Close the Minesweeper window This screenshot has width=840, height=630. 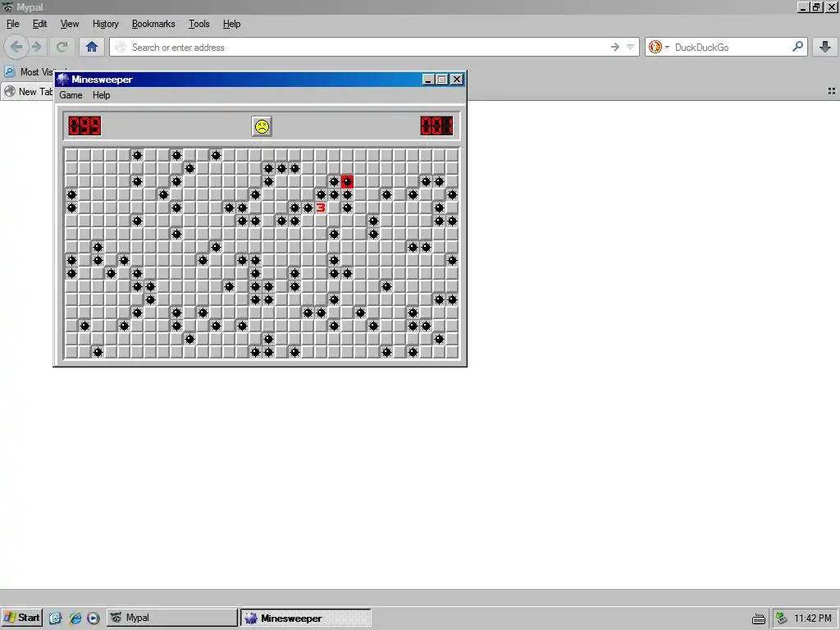(x=457, y=80)
